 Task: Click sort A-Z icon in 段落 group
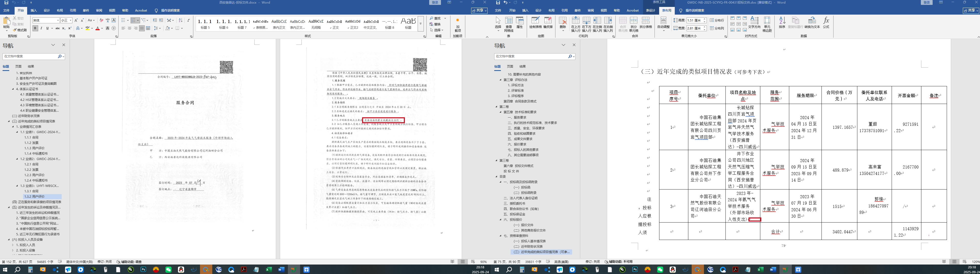pos(180,20)
